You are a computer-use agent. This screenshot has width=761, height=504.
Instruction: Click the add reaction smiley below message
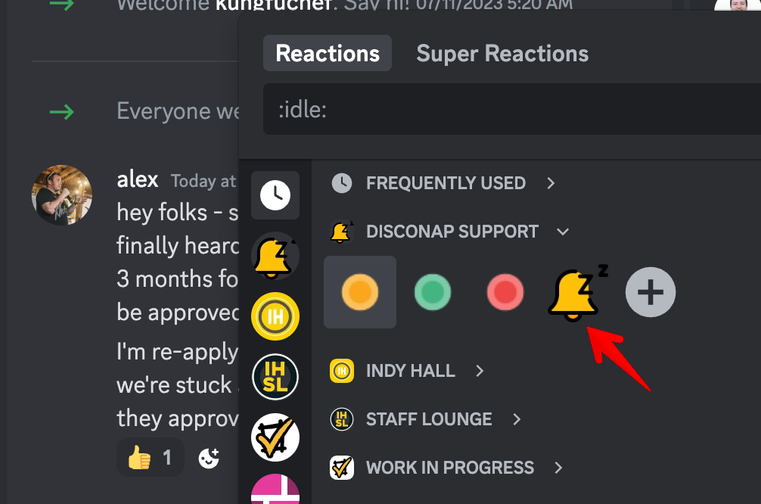[x=209, y=458]
